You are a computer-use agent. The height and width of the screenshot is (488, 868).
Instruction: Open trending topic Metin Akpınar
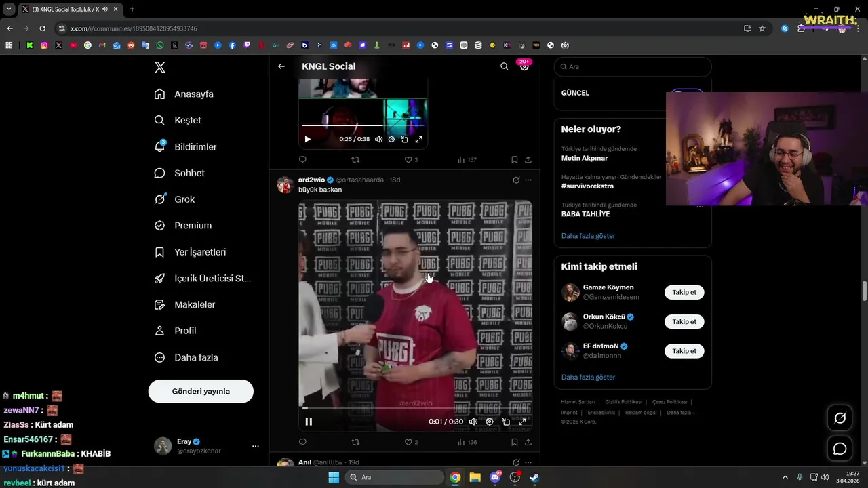click(585, 158)
